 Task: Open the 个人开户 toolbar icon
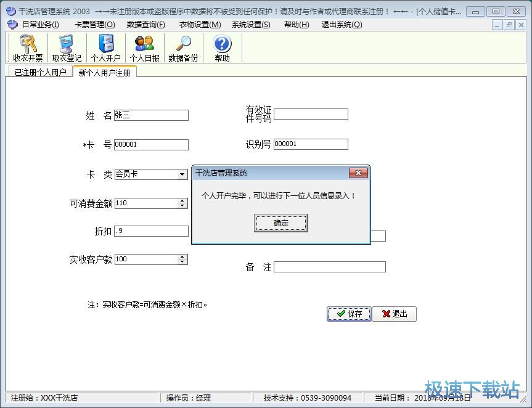click(105, 48)
